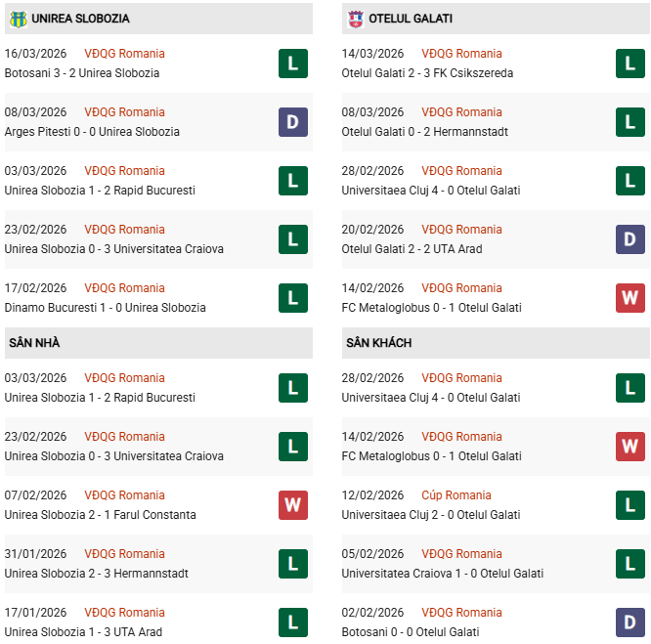Click the loss badge for Unirea Slobozia 1 - 3 UTA Arad
Screen dimensions: 651x644
pyautogui.click(x=292, y=623)
